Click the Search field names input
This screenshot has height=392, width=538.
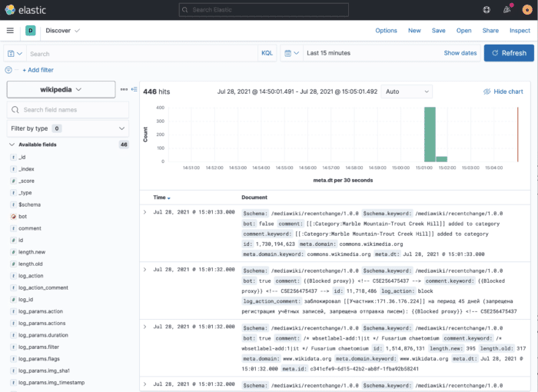(68, 110)
